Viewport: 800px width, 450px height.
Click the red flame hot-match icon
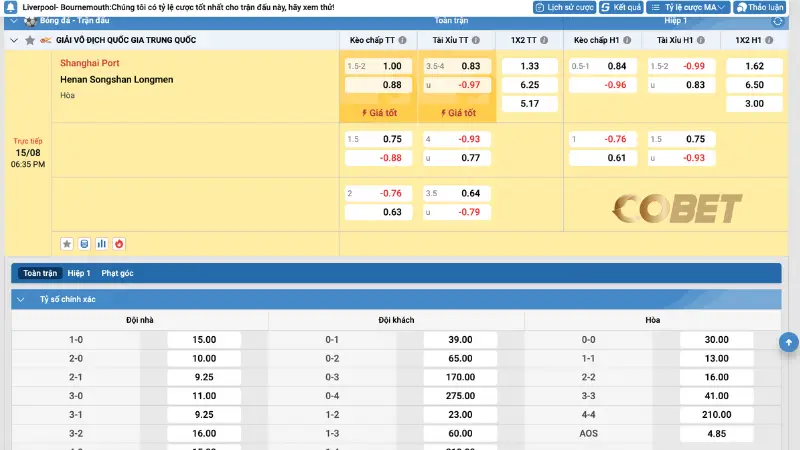[x=118, y=243]
